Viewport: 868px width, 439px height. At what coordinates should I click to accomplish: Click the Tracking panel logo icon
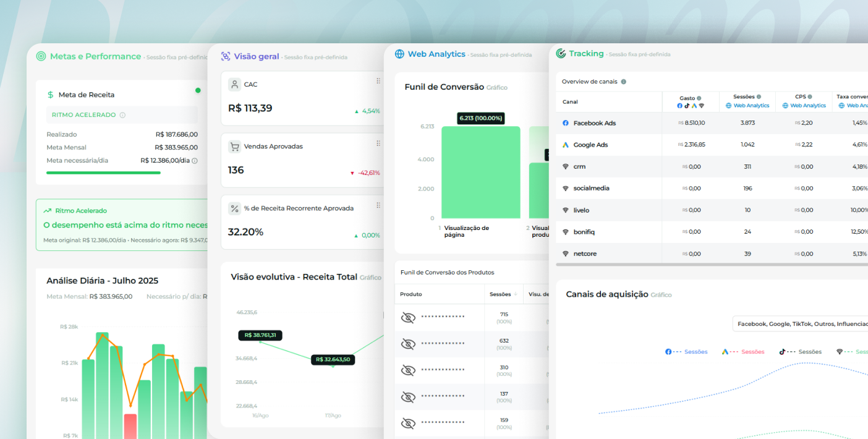[561, 54]
